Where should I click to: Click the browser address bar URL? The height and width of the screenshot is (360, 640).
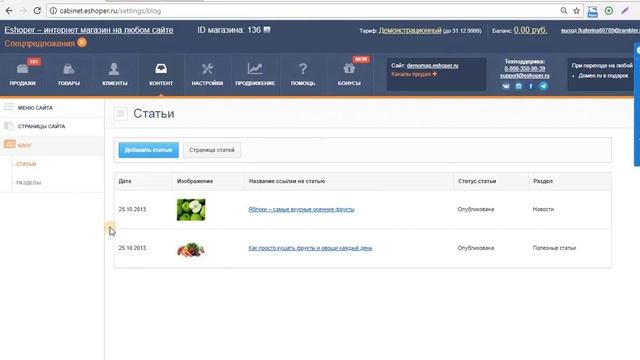[x=110, y=11]
